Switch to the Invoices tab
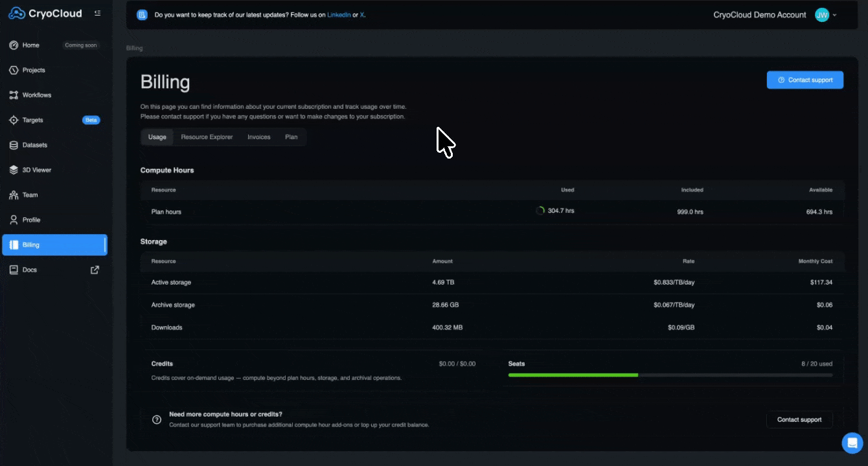The height and width of the screenshot is (466, 868). [259, 137]
